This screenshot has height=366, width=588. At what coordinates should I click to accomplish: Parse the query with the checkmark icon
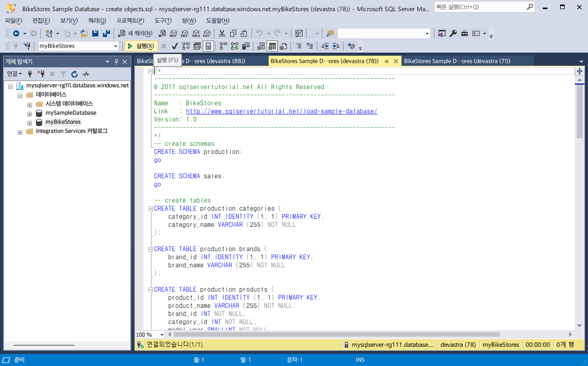pyautogui.click(x=174, y=46)
